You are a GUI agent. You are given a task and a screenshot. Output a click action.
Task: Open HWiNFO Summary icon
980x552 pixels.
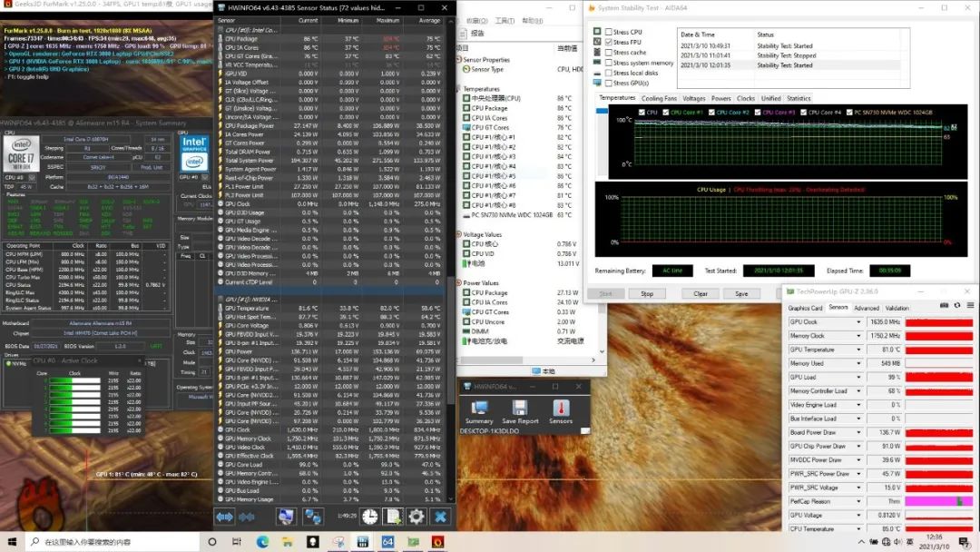click(479, 408)
